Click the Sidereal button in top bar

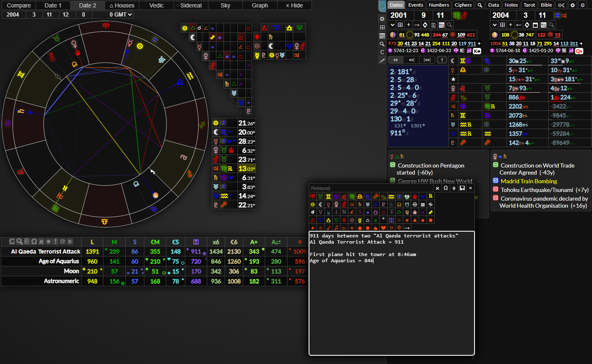click(x=191, y=5)
